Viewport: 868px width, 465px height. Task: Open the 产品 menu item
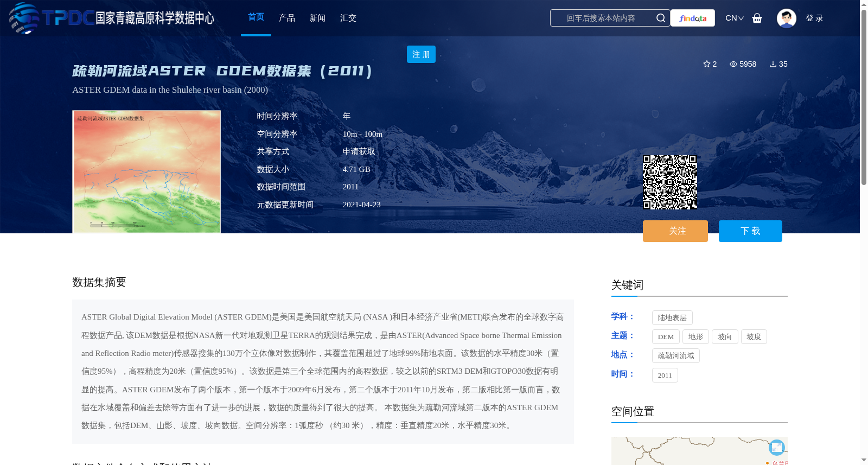tap(287, 18)
